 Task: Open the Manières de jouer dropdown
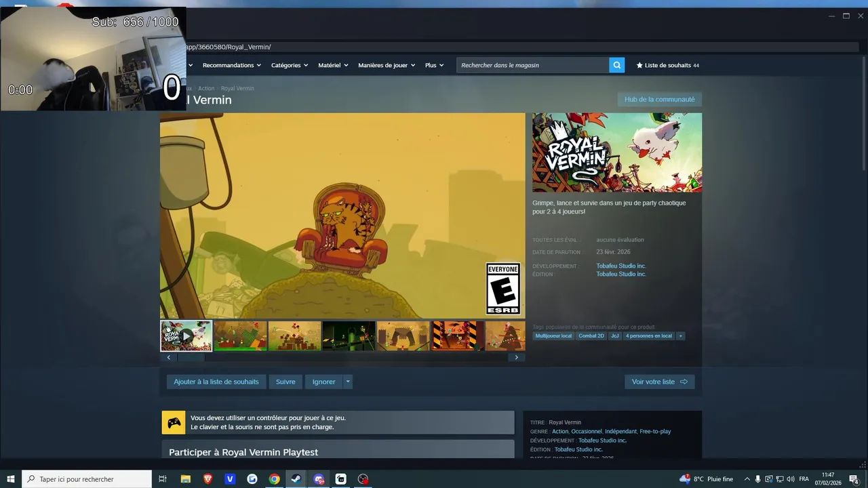387,65
